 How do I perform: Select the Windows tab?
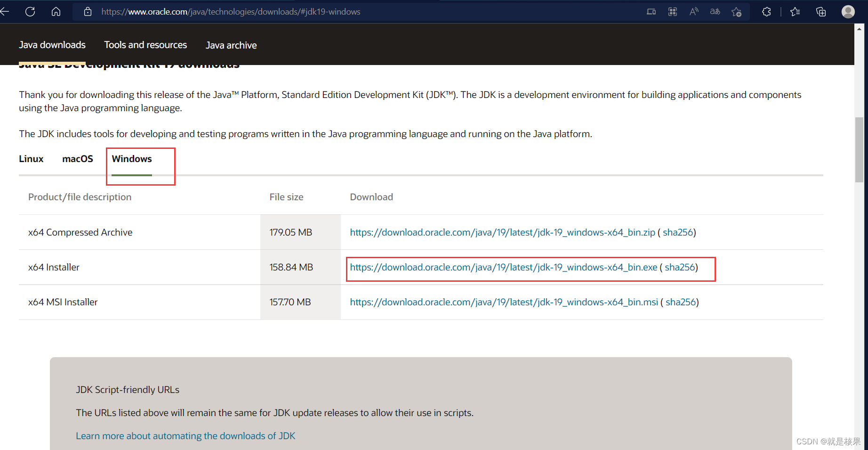point(132,159)
